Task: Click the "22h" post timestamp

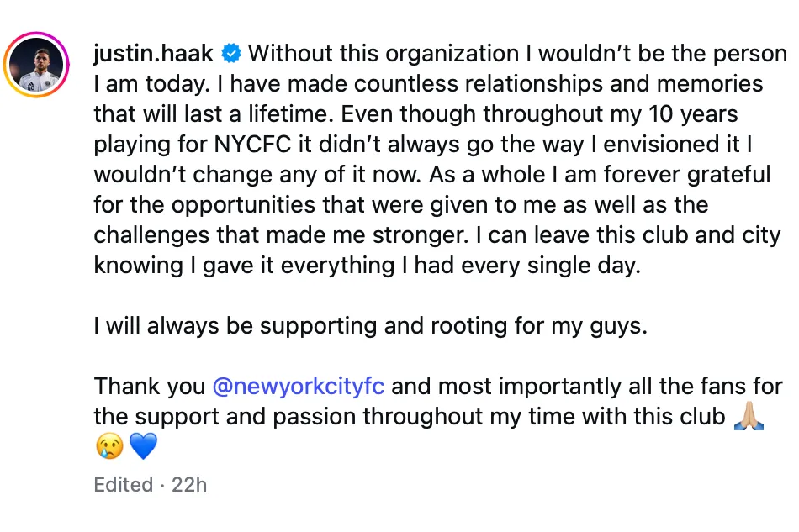Action: click(189, 485)
